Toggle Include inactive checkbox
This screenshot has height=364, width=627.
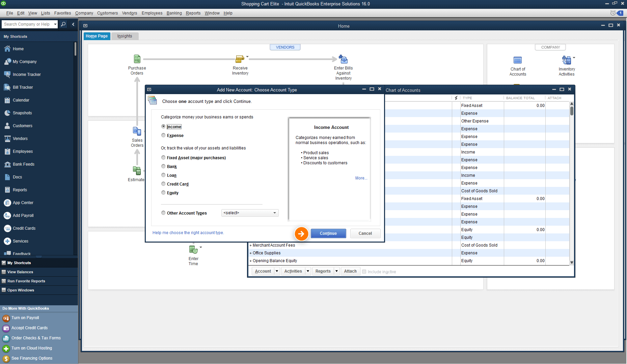[364, 272]
